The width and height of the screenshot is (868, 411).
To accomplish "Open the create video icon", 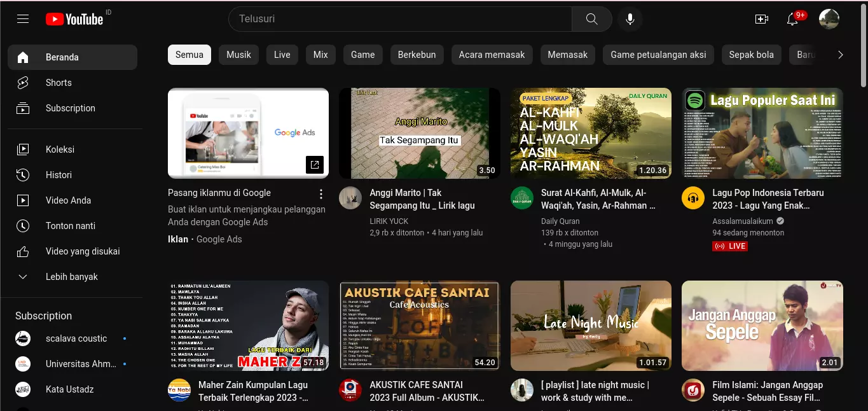I will click(761, 19).
